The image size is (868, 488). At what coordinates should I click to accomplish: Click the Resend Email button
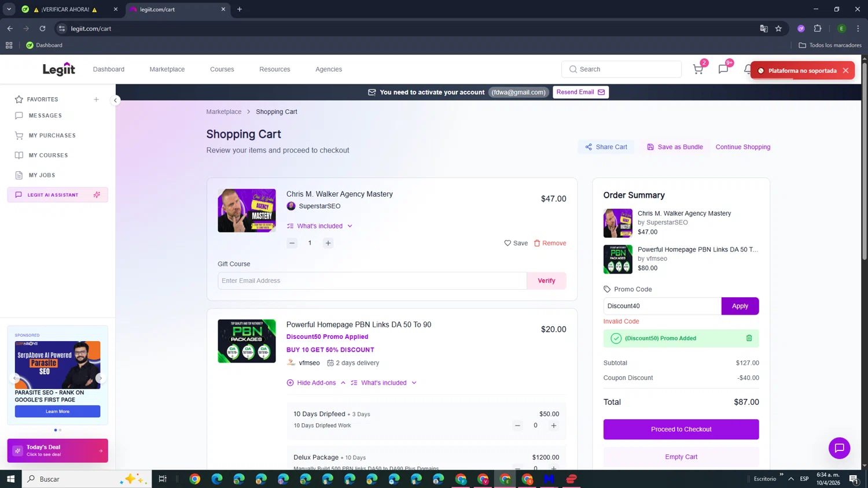point(580,92)
